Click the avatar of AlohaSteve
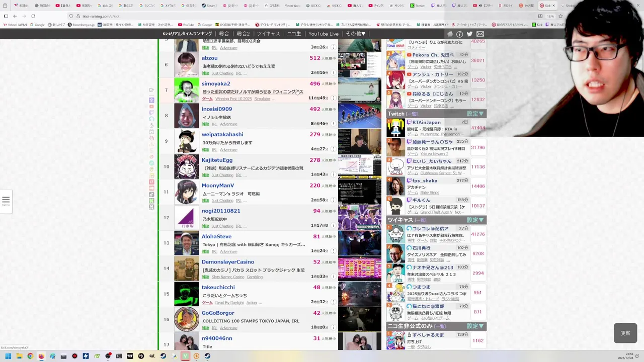Image resolution: width=644 pixels, height=362 pixels. pyautogui.click(x=187, y=243)
